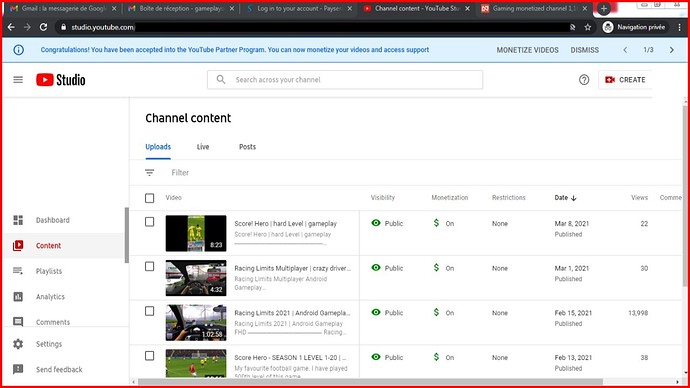This screenshot has height=388, width=690.
Task: Open the hamburger menu beside Studio logo
Action: tap(18, 80)
